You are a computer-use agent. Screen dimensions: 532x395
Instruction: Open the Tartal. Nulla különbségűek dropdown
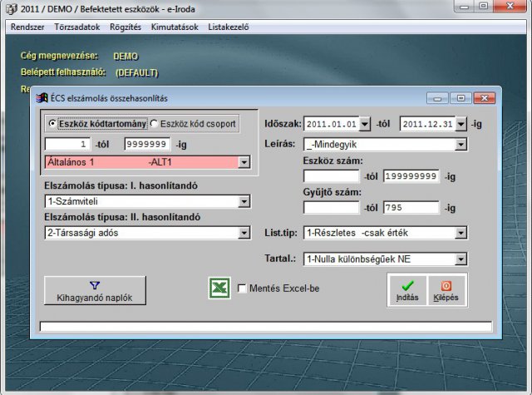pos(460,259)
